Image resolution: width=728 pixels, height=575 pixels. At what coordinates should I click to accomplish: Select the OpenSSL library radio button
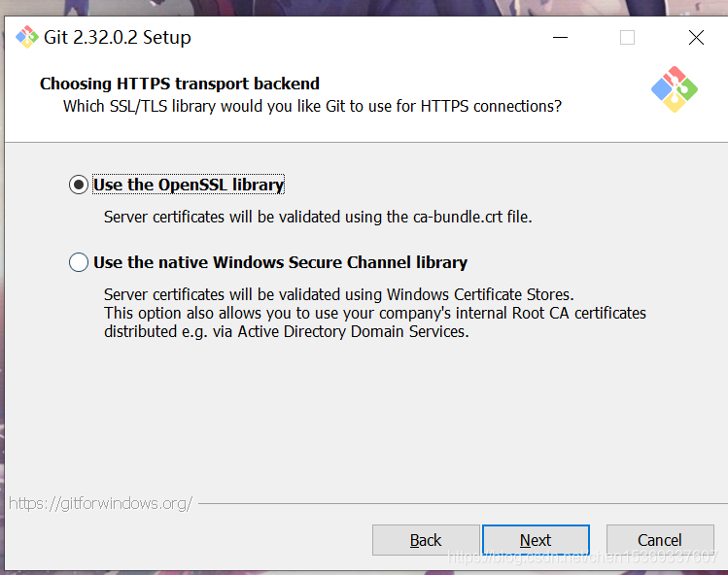(x=79, y=185)
